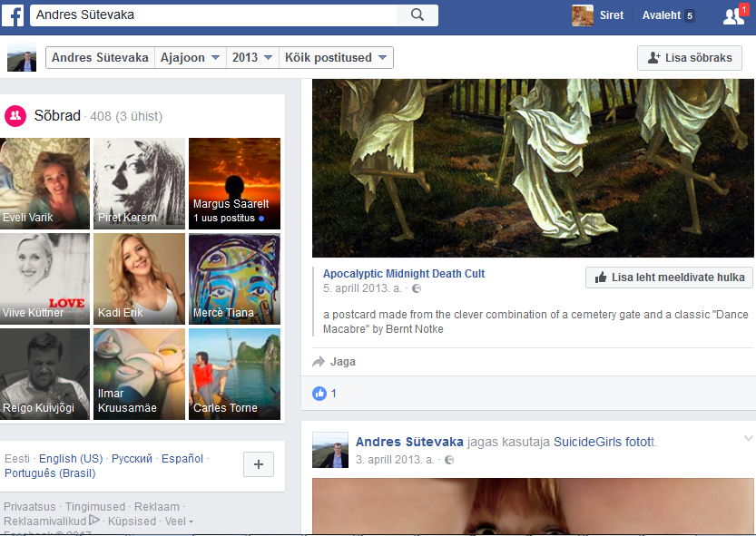The width and height of the screenshot is (756, 536).
Task: Click the post date 5. aprill 2013. a.
Action: [x=362, y=288]
